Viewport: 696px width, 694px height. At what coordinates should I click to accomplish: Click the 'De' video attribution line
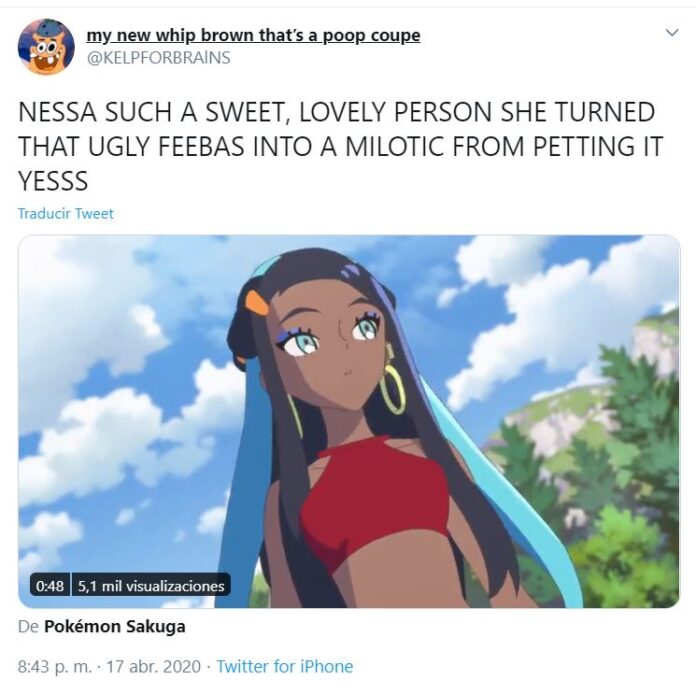[x=102, y=627]
